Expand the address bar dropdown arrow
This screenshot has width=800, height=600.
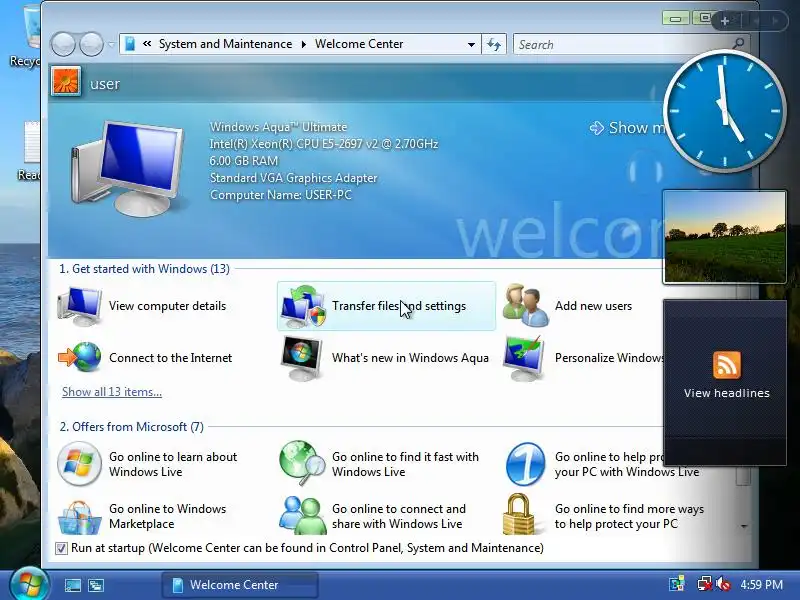(471, 44)
